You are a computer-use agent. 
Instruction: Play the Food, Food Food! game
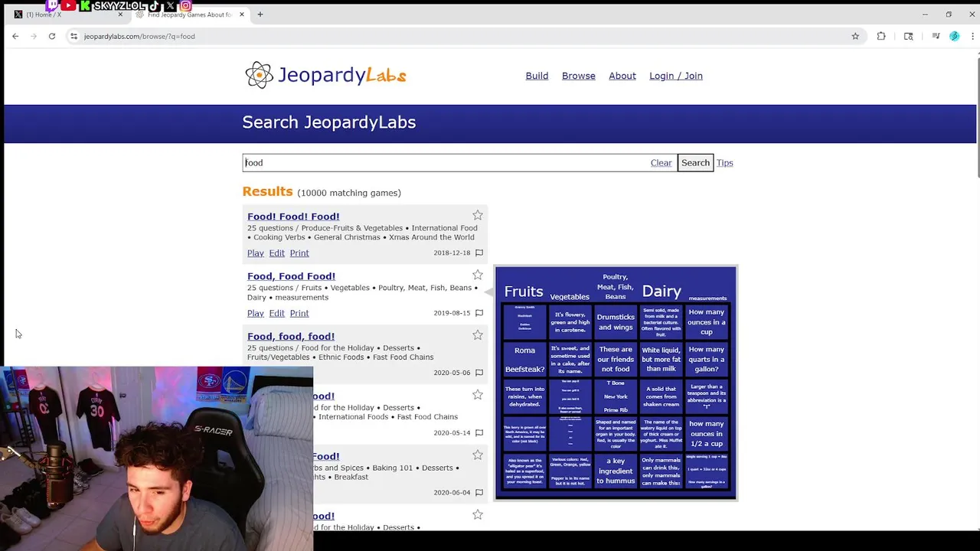[256, 313]
